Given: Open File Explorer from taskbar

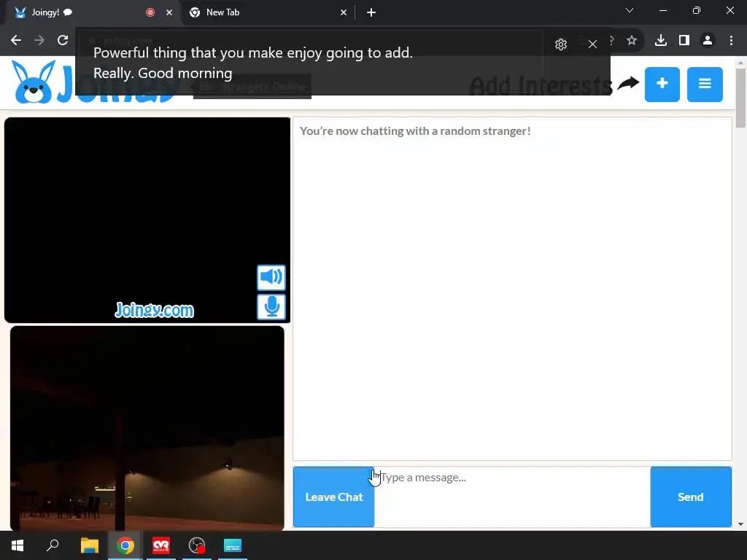Looking at the screenshot, I should click(x=89, y=545).
